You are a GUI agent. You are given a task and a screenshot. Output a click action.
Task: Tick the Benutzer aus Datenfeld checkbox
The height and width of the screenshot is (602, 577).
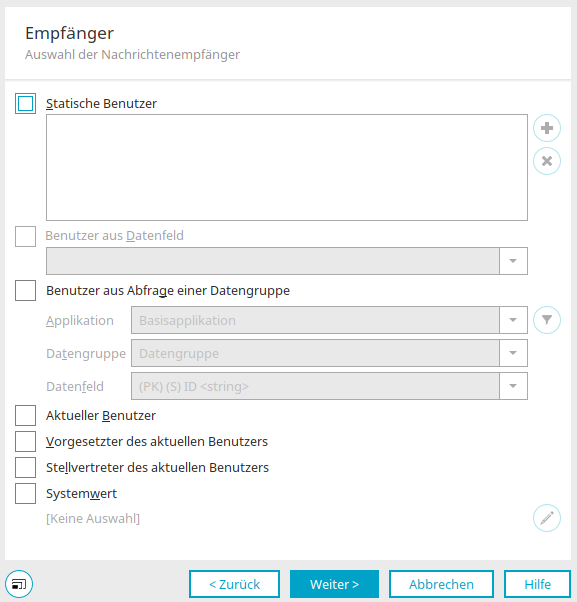[x=25, y=236]
